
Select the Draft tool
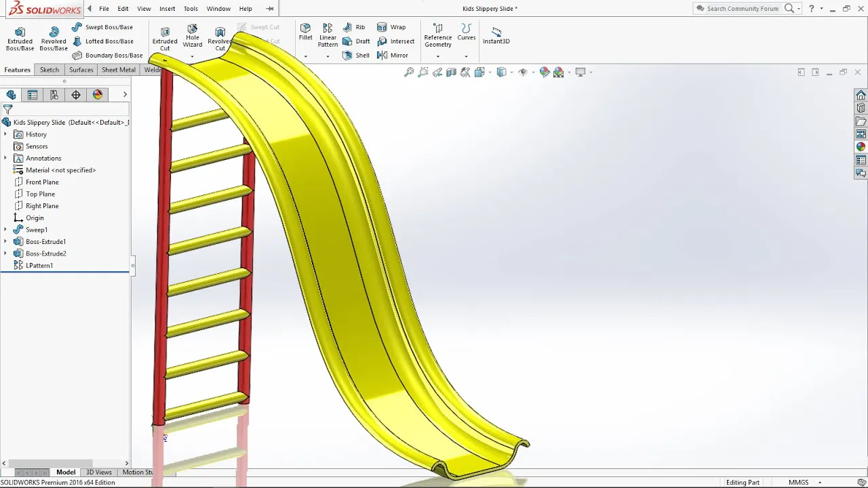click(356, 41)
